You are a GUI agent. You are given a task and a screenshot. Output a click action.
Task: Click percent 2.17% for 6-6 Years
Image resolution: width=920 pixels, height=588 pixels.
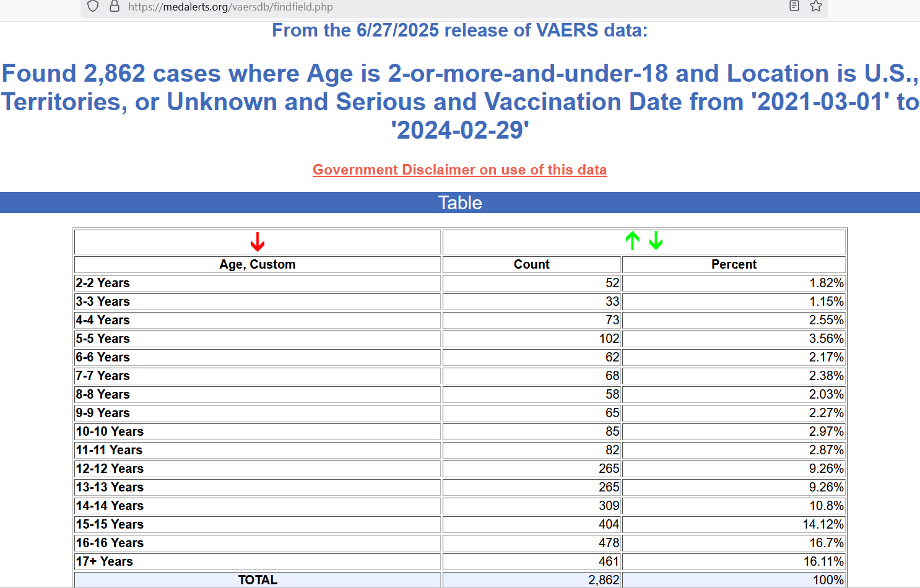click(x=827, y=357)
